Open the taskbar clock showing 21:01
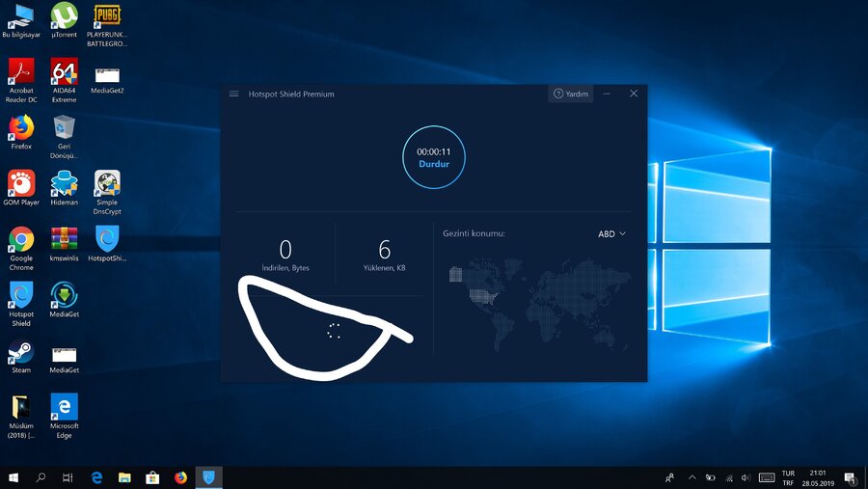Viewport: 868px width, 489px height. click(x=818, y=478)
